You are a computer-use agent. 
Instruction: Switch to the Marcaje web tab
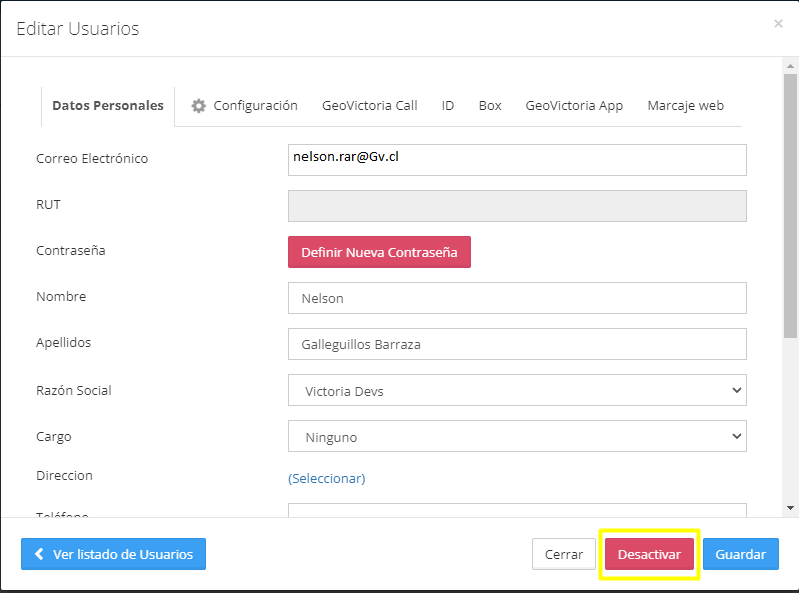coord(685,106)
